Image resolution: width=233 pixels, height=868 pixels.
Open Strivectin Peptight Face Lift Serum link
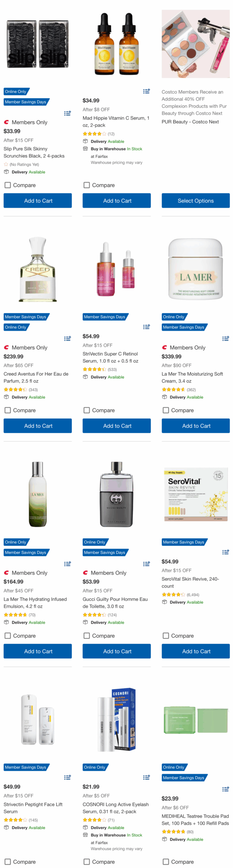(x=33, y=808)
